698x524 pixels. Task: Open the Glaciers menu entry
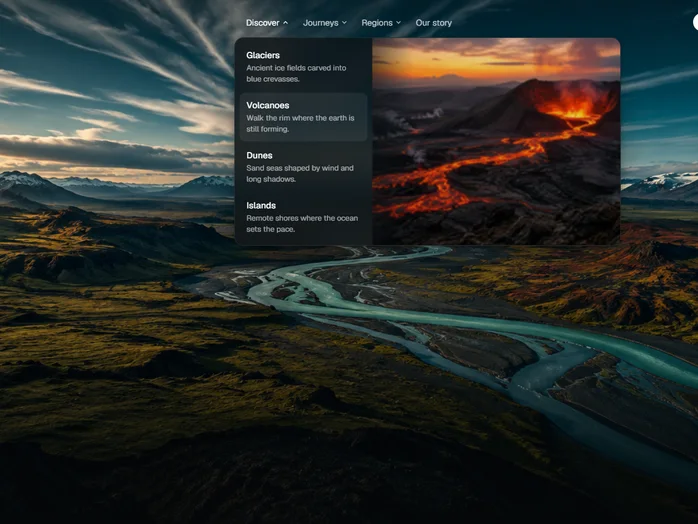click(x=304, y=67)
